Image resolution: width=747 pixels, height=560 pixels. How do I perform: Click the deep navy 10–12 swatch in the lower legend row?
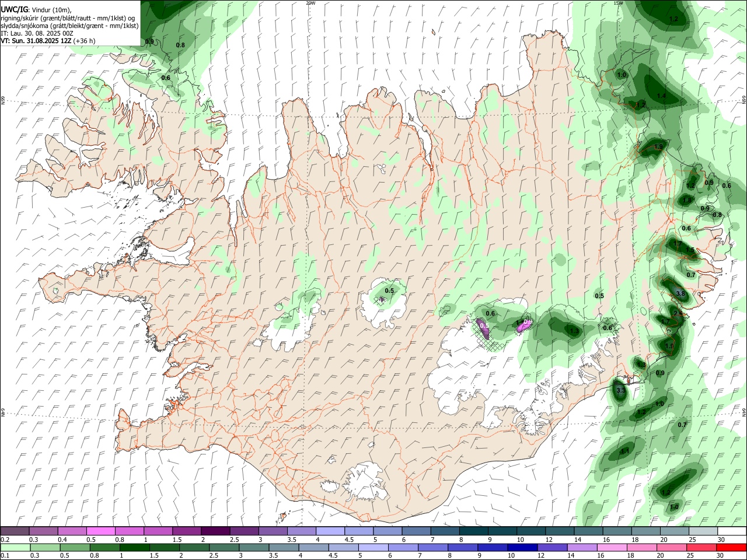click(522, 547)
